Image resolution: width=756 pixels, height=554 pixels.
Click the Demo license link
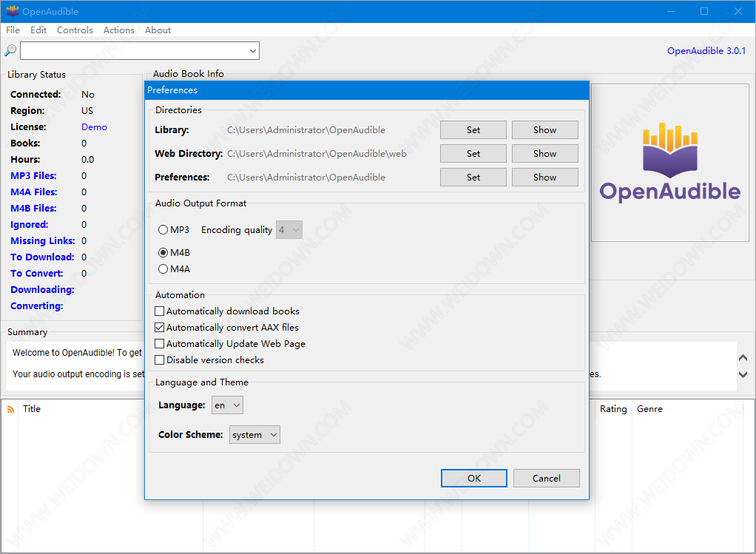[94, 126]
